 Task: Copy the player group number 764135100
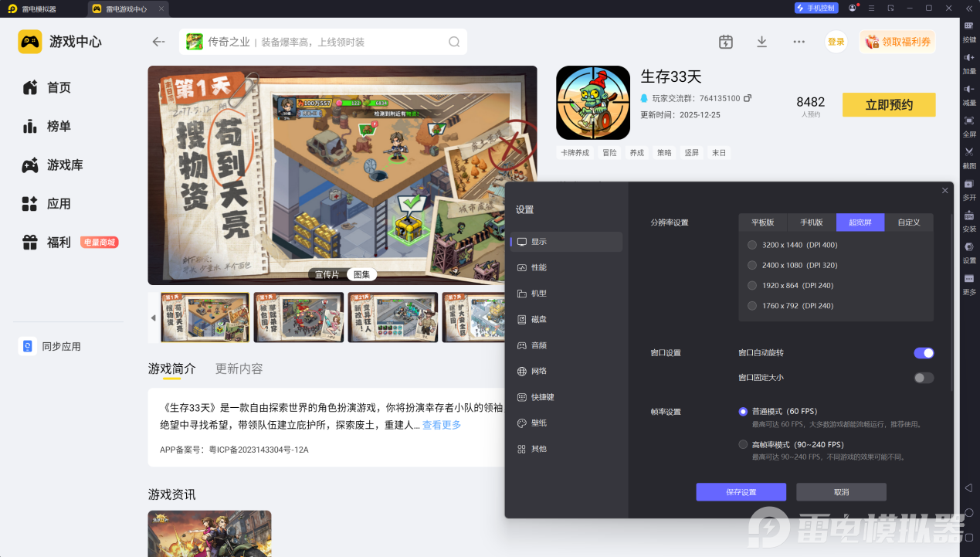(748, 98)
